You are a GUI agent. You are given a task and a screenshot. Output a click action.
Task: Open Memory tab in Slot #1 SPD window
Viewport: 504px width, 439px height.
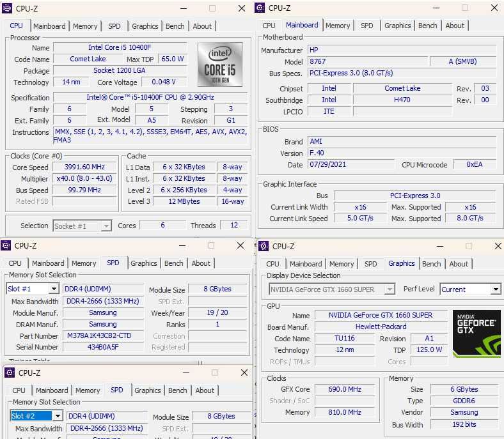84,263
